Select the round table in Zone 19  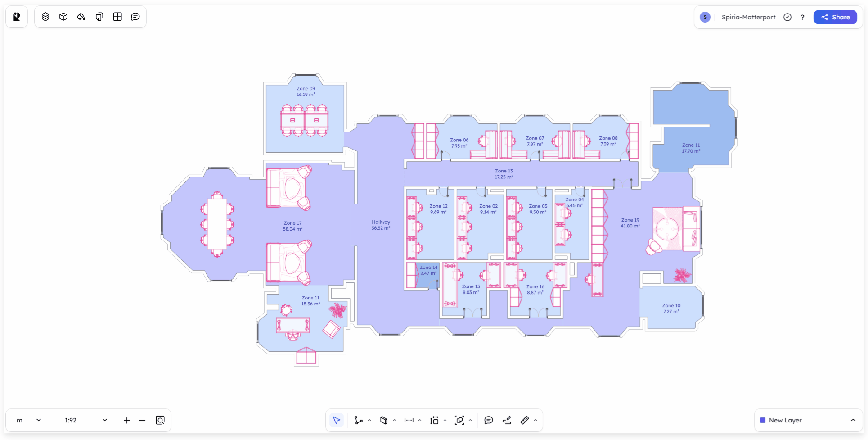[667, 229]
